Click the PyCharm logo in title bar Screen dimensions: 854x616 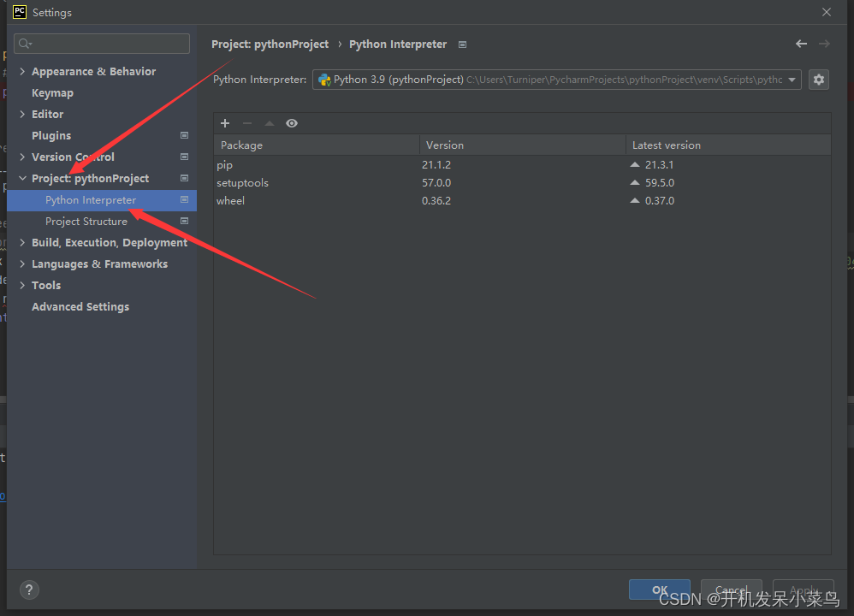pos(20,12)
